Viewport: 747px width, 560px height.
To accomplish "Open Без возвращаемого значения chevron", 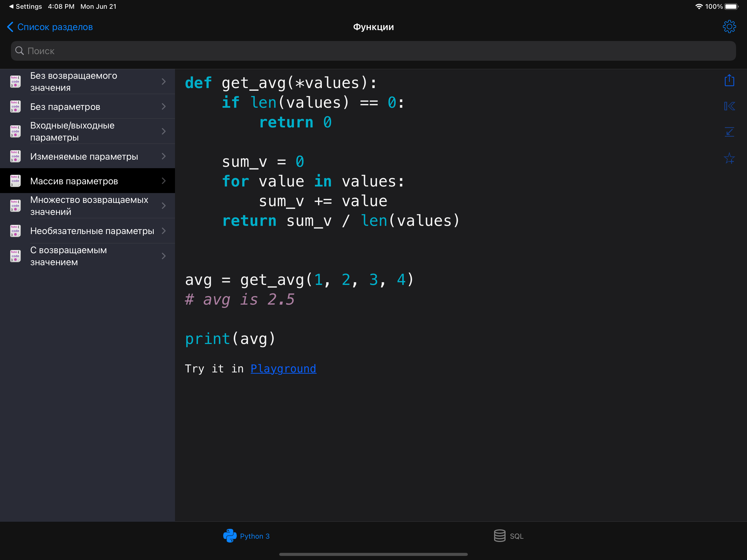I will click(164, 81).
